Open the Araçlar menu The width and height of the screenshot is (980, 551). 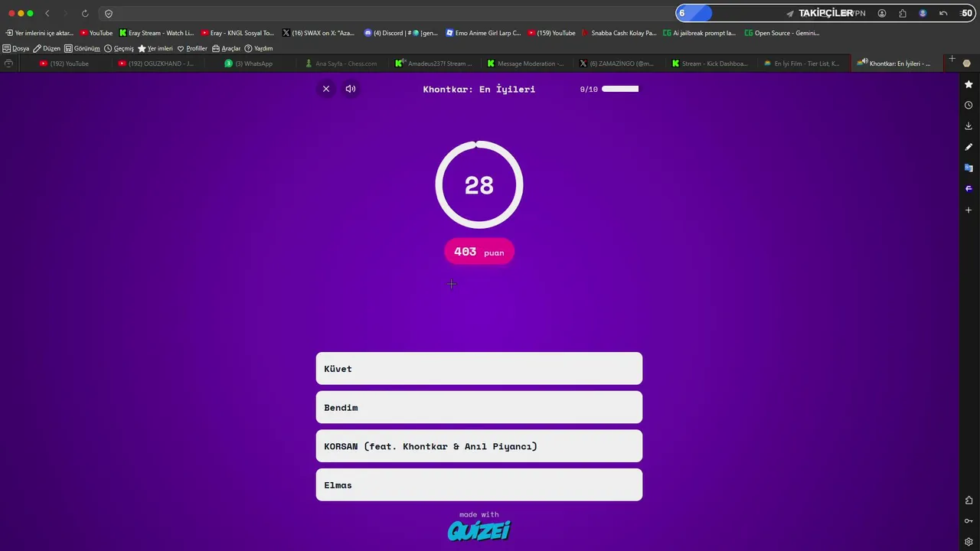click(x=226, y=48)
